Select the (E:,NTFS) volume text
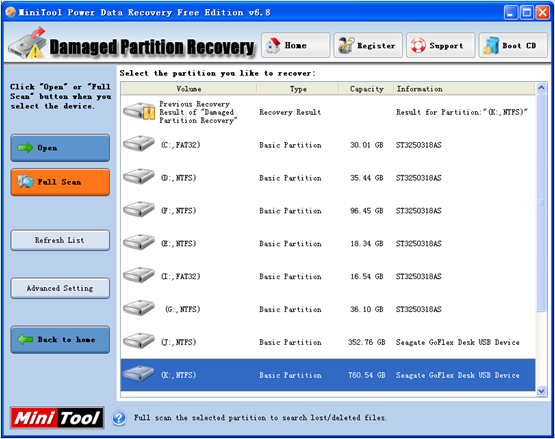Viewport: 555px width, 439px height. [178, 244]
